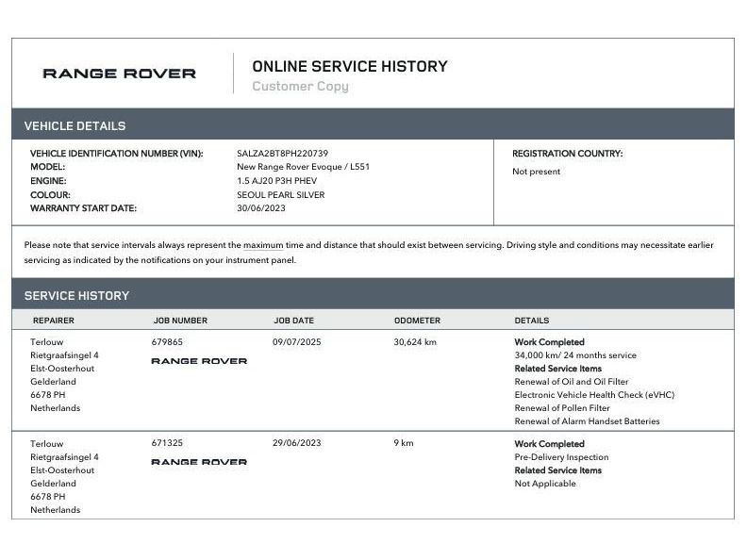Click the Customer Copy subtitle
The height and width of the screenshot is (560, 747).
tap(300, 86)
